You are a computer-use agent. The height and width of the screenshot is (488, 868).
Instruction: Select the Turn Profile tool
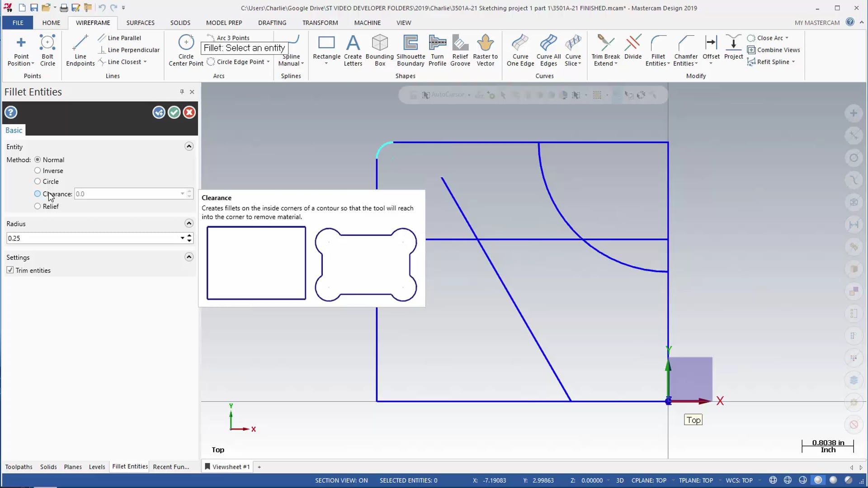[x=436, y=50]
